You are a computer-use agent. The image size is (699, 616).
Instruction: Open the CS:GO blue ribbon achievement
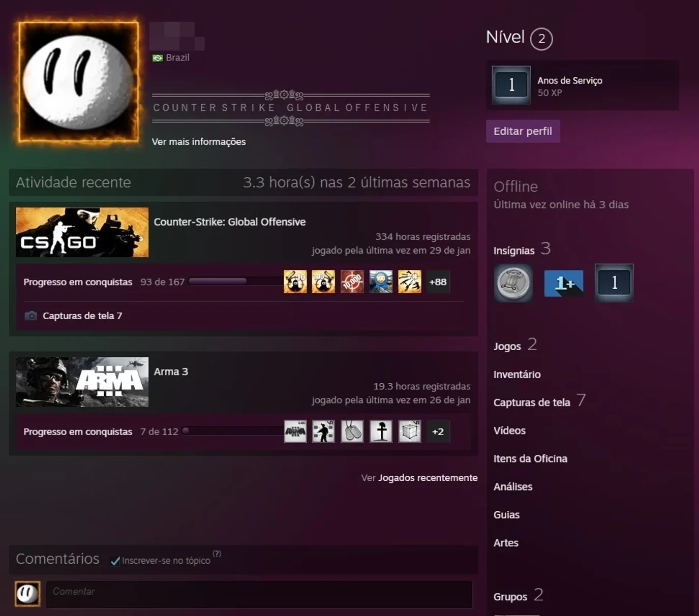[381, 282]
